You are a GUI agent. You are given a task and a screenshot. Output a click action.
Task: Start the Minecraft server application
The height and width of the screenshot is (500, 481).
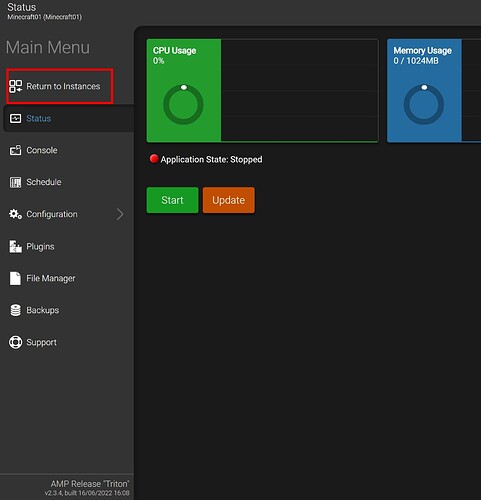pyautogui.click(x=172, y=200)
